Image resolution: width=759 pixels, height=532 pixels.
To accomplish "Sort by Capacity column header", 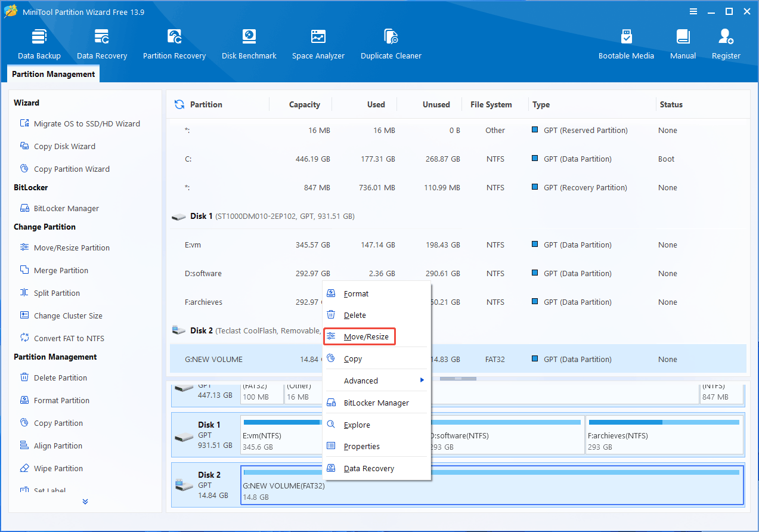I will pyautogui.click(x=305, y=104).
